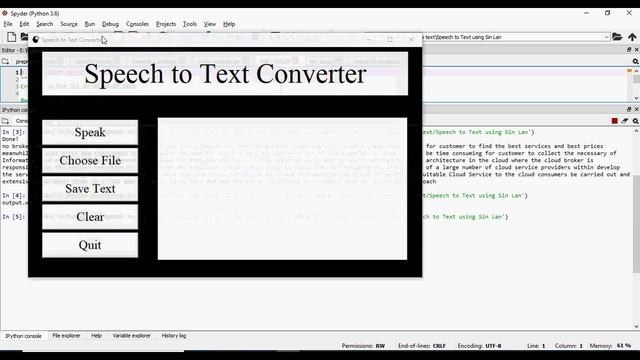640x360 pixels.
Task: Browse for a working directory with folder icon
Action: coord(617,37)
